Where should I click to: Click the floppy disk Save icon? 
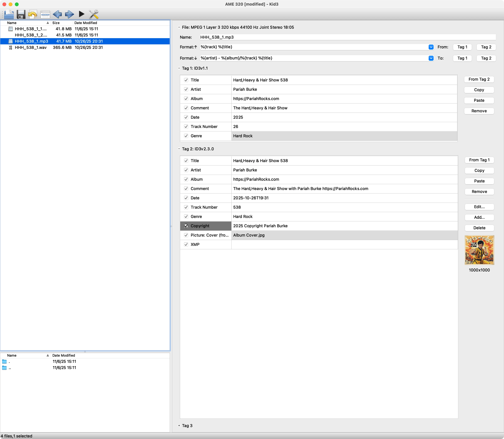click(x=21, y=14)
